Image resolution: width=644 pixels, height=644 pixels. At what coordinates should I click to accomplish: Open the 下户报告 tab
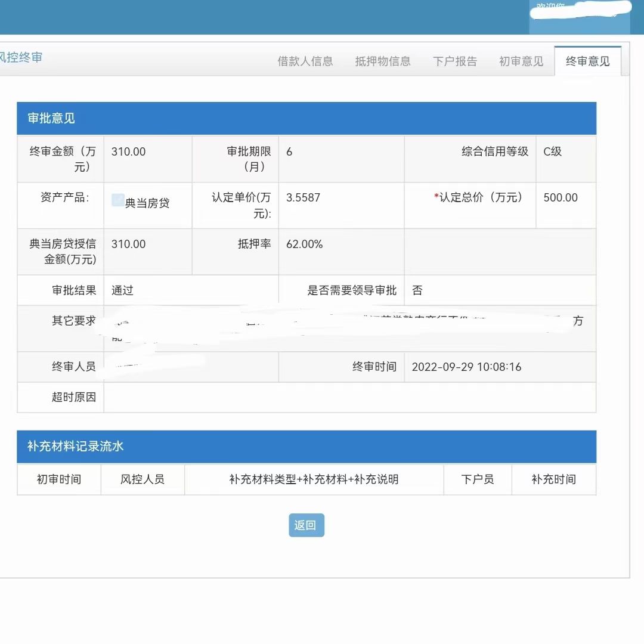coord(454,61)
